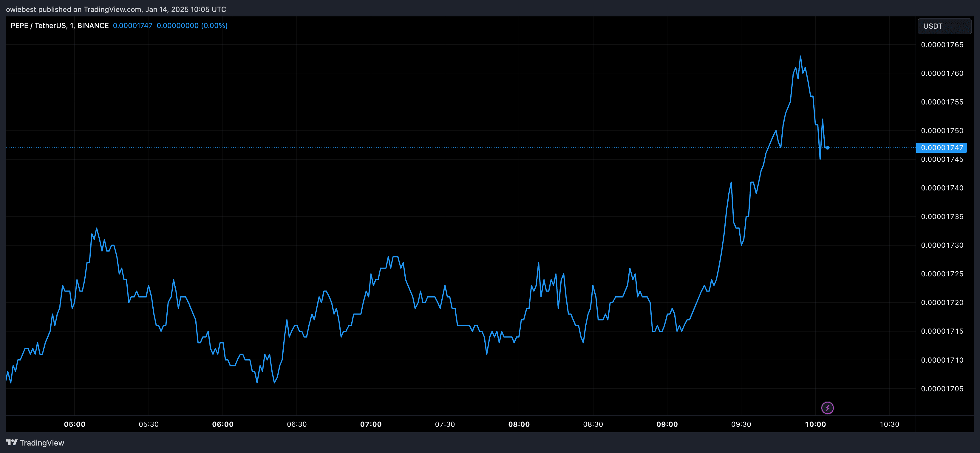Select the 08:00 time axis label

click(x=519, y=424)
